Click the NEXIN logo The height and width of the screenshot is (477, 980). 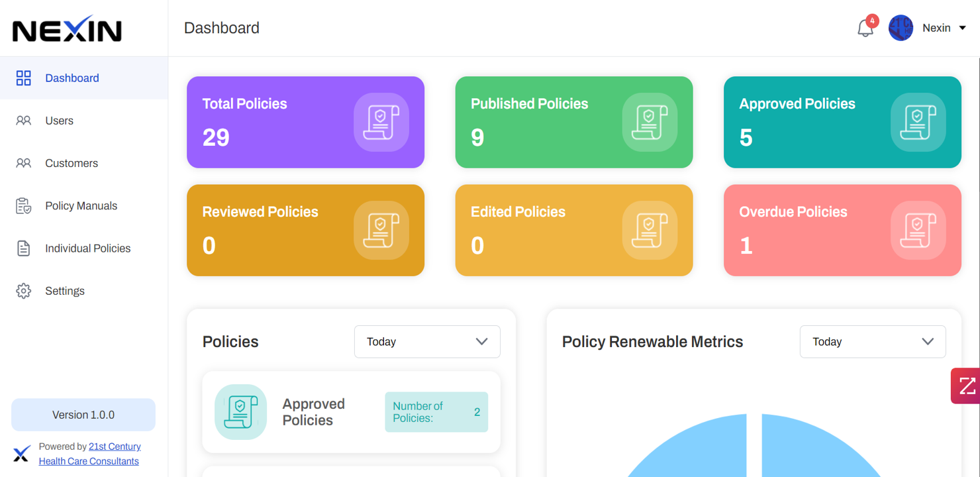click(68, 30)
